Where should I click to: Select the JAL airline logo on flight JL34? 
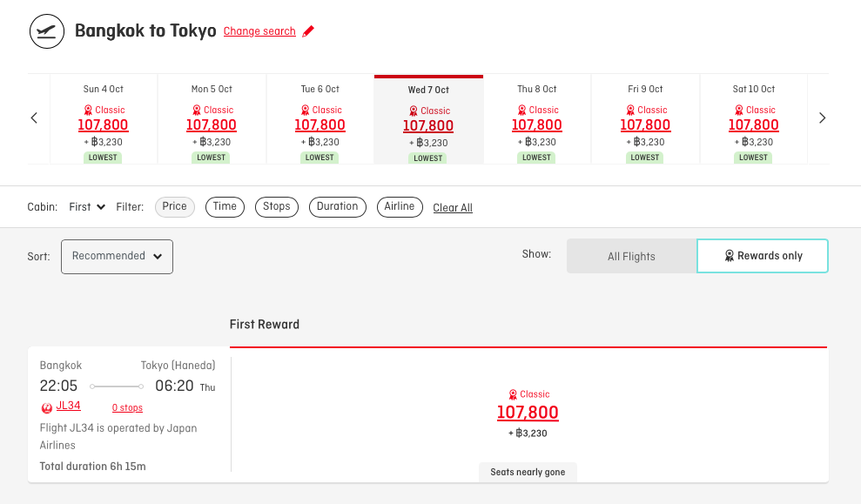(45, 406)
